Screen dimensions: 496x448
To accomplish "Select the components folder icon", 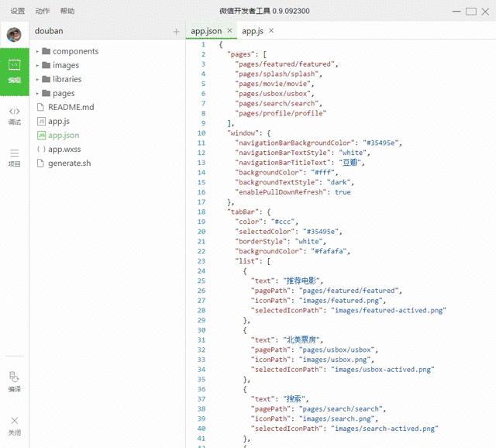I will [x=46, y=51].
